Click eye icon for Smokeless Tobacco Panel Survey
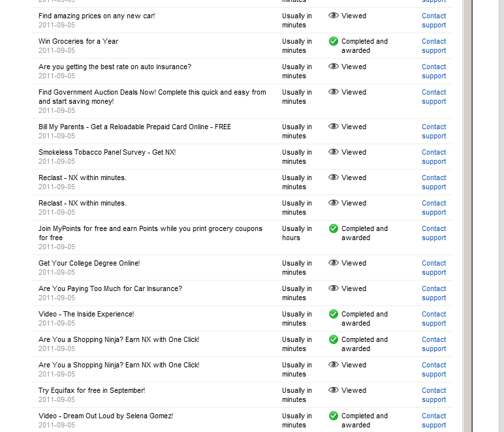This screenshot has height=432, width=504. (x=334, y=151)
